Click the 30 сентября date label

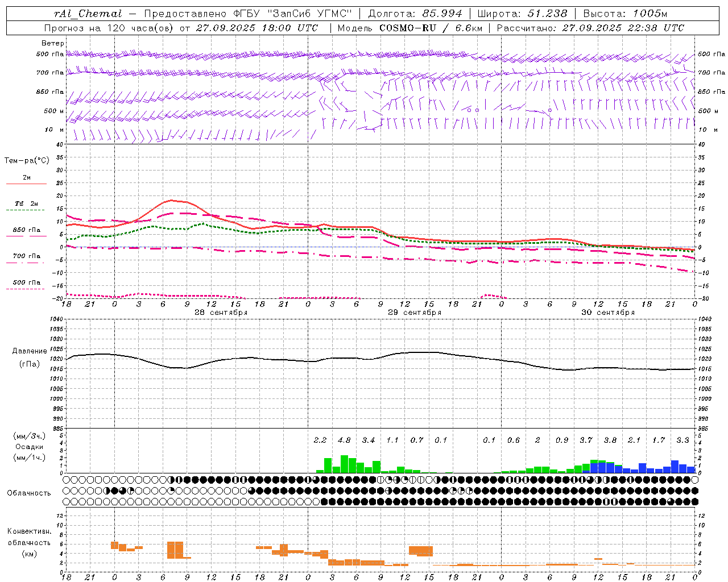coord(608,313)
